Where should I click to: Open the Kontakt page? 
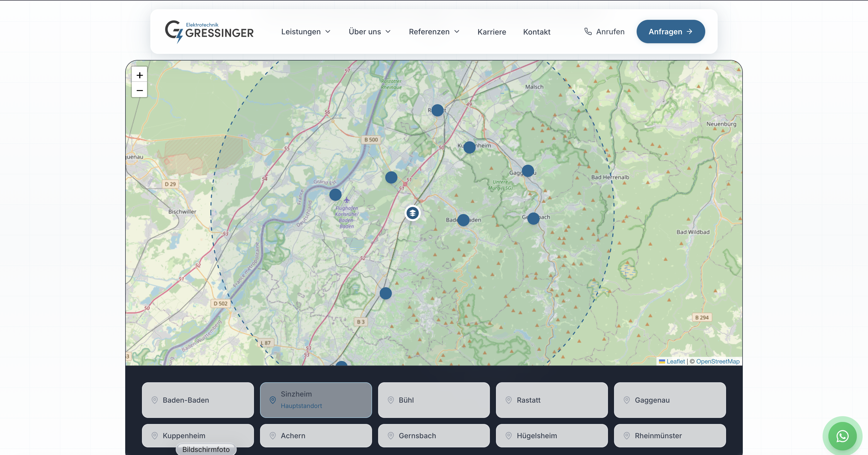tap(536, 32)
